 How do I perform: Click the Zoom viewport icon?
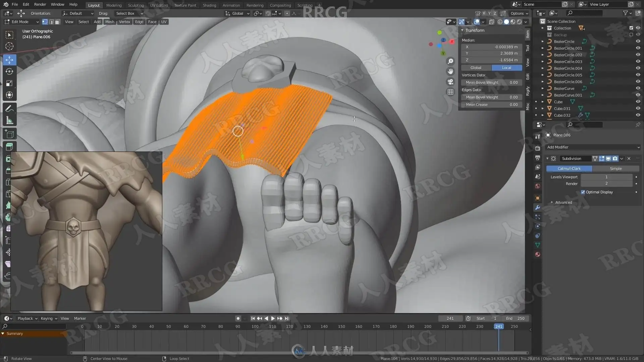tap(450, 61)
